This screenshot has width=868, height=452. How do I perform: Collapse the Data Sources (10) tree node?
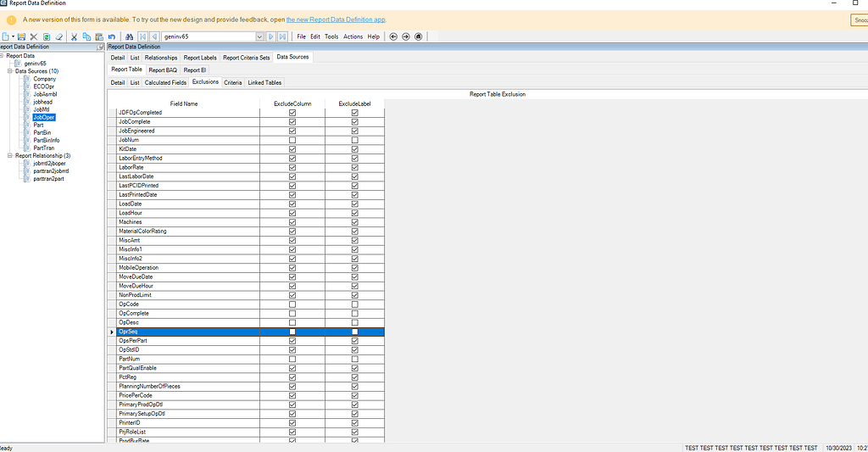tap(9, 71)
